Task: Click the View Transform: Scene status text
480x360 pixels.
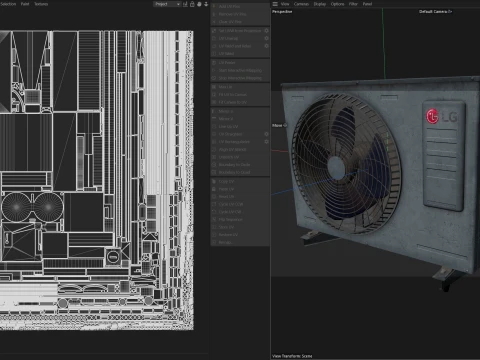Action: tap(292, 356)
